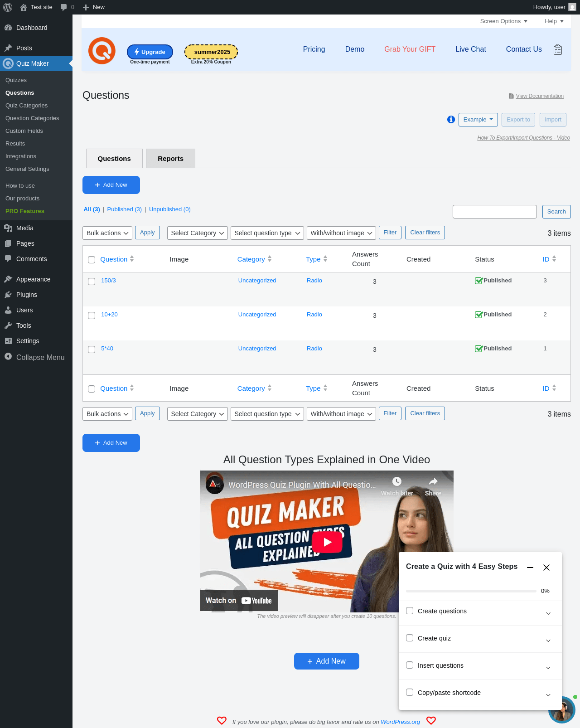Open Users in sidebar
The height and width of the screenshot is (728, 580).
36,310
